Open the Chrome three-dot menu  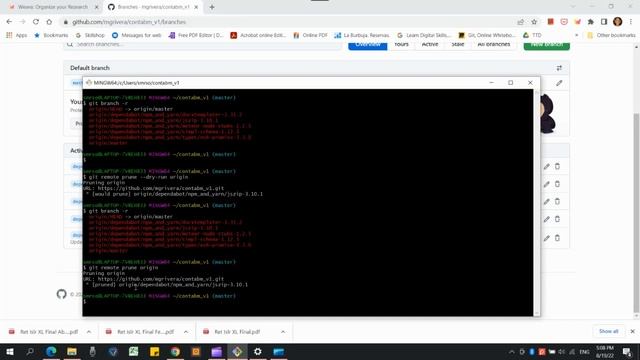631,22
